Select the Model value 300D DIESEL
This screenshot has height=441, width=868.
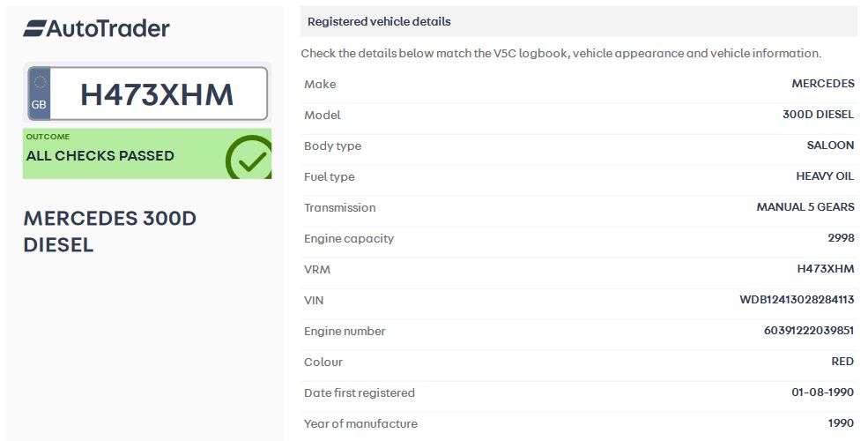coord(818,115)
